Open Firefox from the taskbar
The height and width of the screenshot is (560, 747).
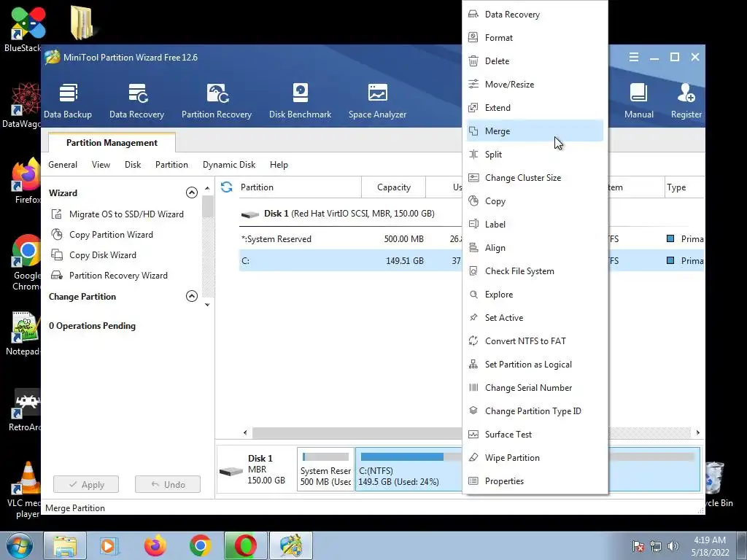[155, 545]
